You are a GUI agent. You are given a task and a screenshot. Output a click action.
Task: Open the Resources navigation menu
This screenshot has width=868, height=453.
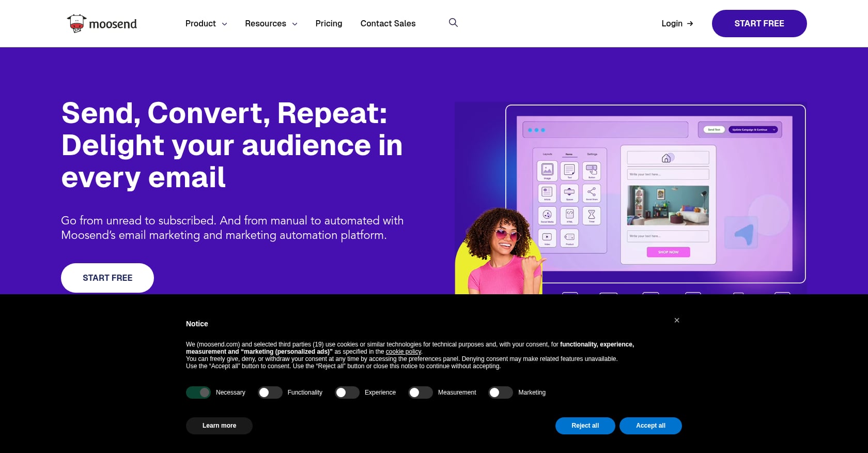pyautogui.click(x=271, y=24)
